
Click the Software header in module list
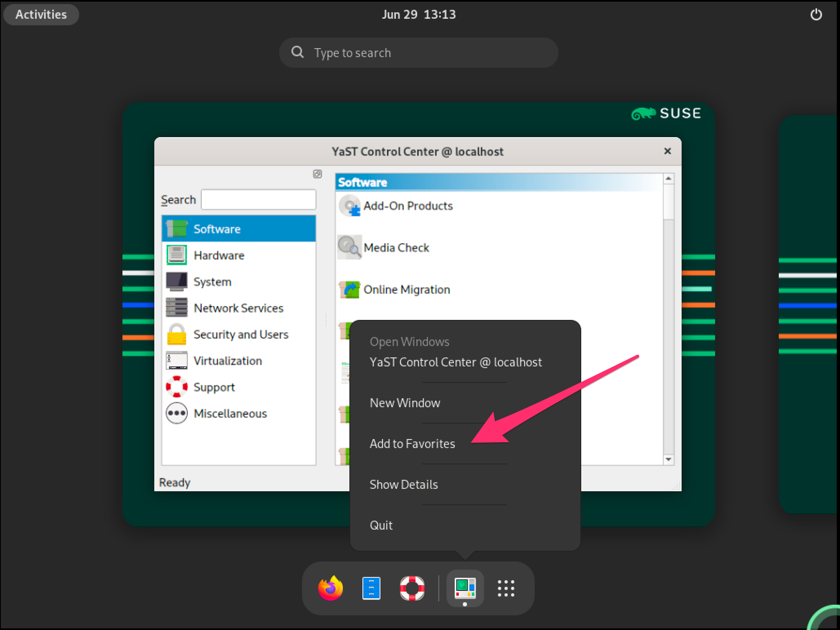pyautogui.click(x=499, y=182)
